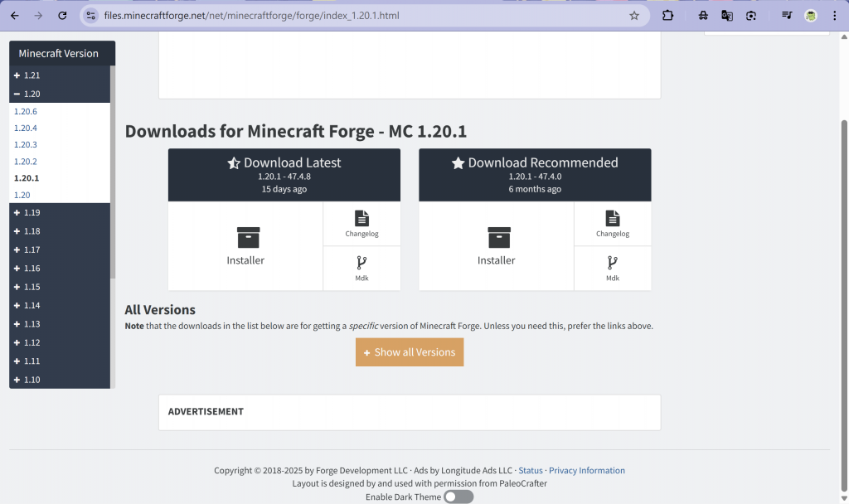Click the Download Recommended header
This screenshot has width=849, height=504.
coord(535,175)
